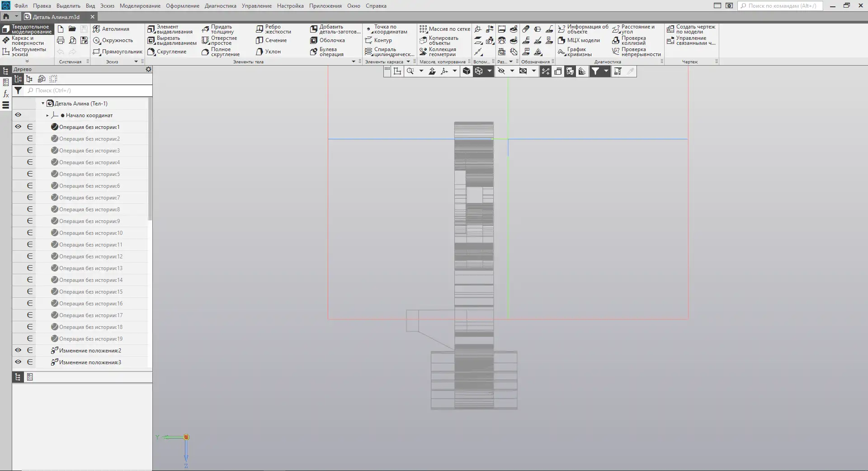Toggle visibility eye of Изменение положения:3

tap(18, 362)
